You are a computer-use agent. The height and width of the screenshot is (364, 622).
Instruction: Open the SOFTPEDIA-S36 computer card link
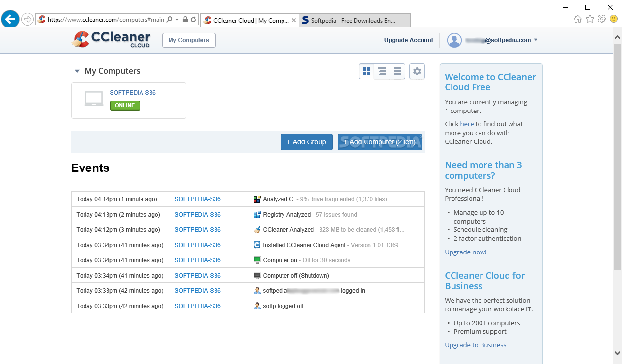tap(133, 93)
